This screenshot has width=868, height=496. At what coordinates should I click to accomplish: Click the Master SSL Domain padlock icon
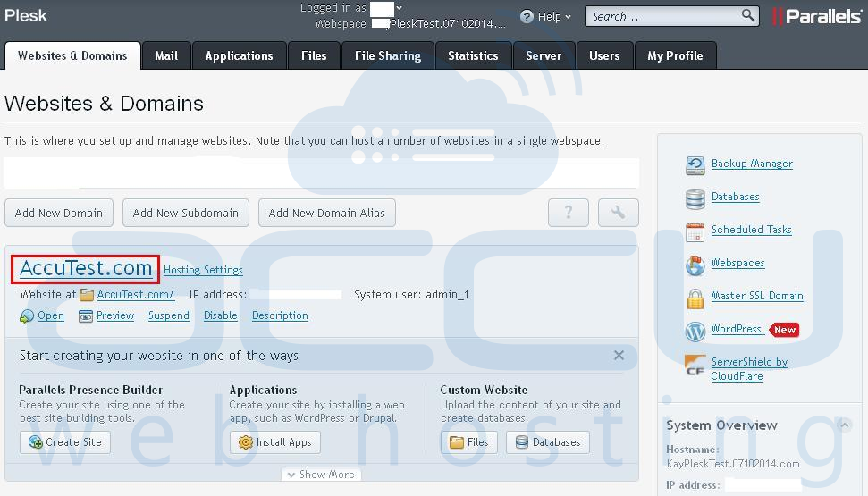coord(695,298)
